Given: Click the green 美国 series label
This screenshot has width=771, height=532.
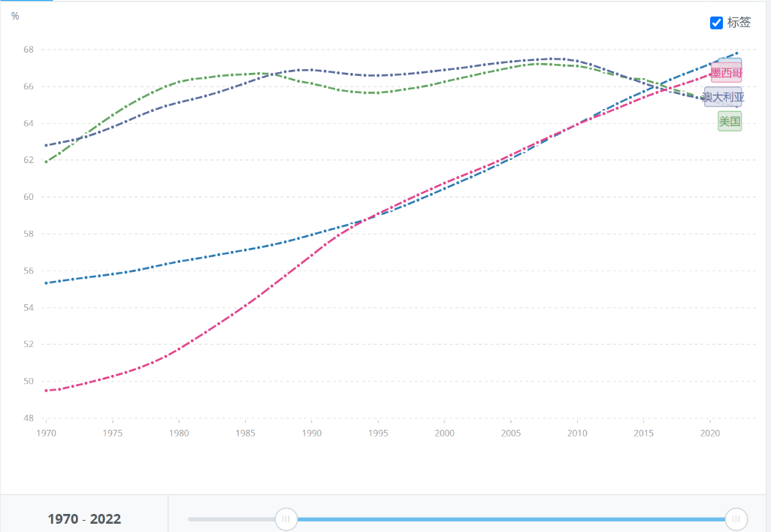Looking at the screenshot, I should click(730, 121).
